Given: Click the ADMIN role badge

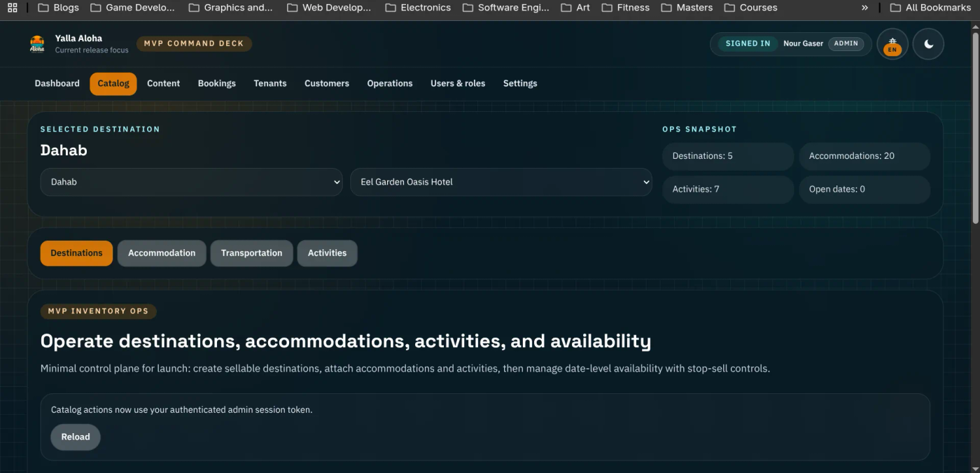Looking at the screenshot, I should coord(846,43).
